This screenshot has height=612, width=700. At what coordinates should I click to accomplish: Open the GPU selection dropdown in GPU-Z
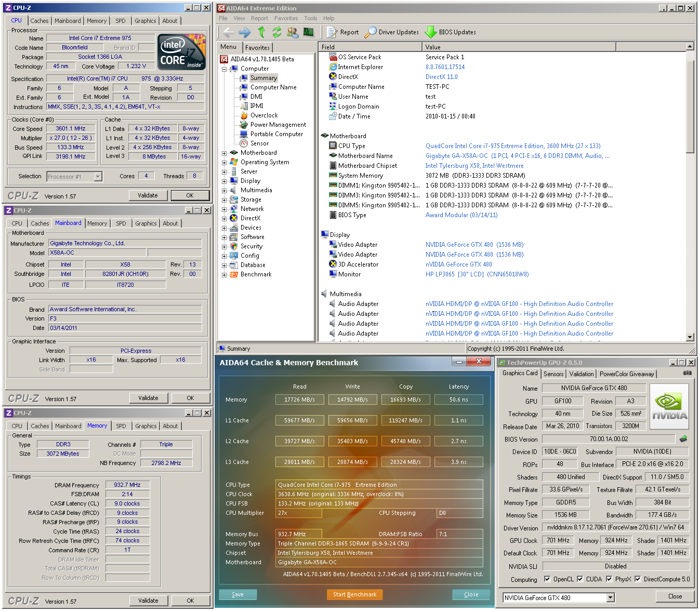point(611,597)
